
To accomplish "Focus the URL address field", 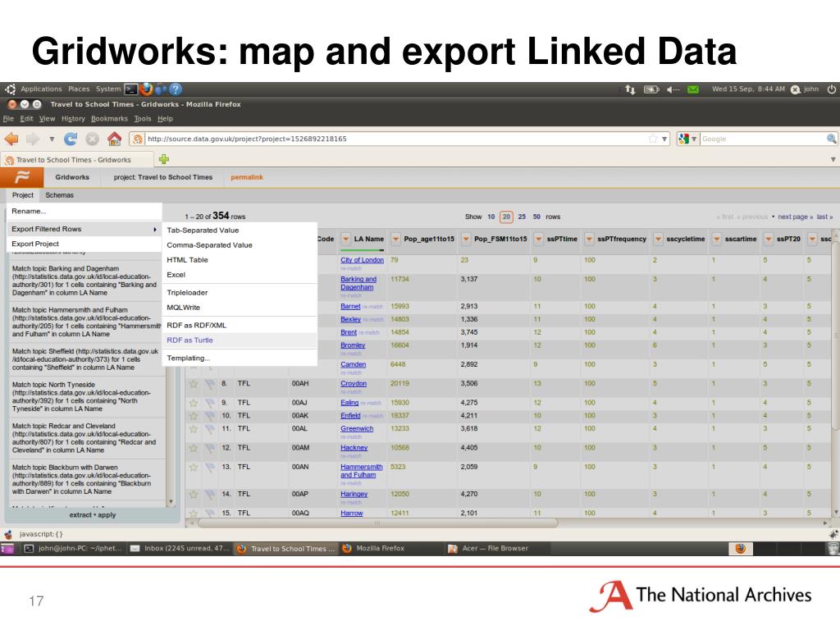I will [396, 139].
